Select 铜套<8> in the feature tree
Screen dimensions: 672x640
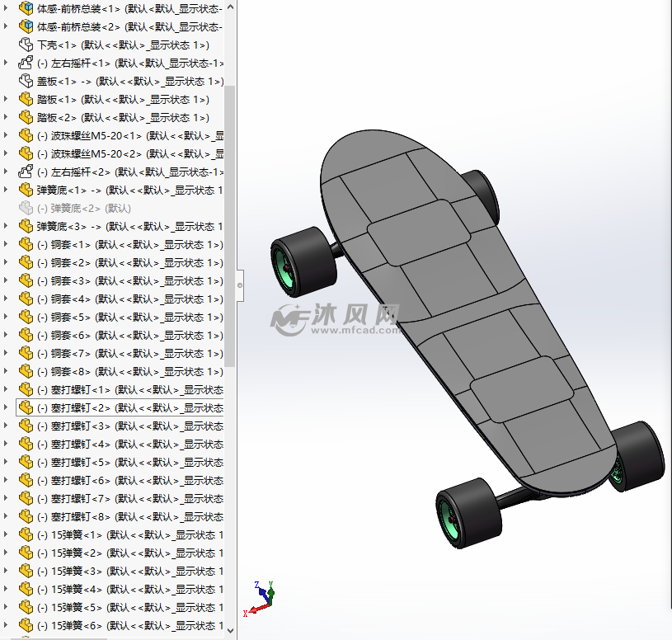71,371
